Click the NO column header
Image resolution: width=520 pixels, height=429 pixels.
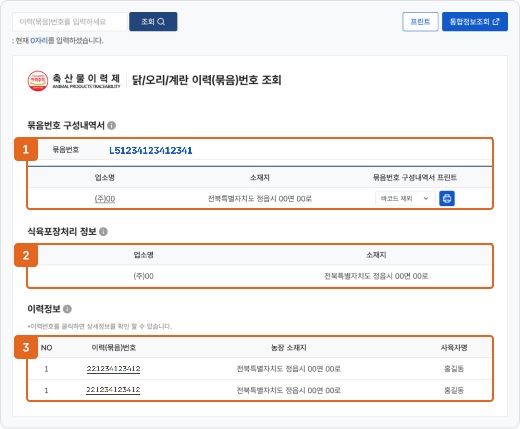pos(46,348)
